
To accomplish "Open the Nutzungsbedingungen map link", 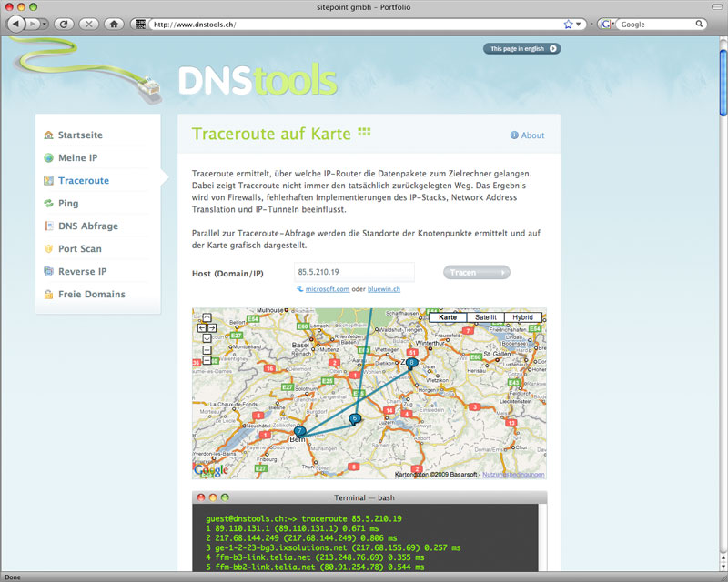I will click(513, 475).
